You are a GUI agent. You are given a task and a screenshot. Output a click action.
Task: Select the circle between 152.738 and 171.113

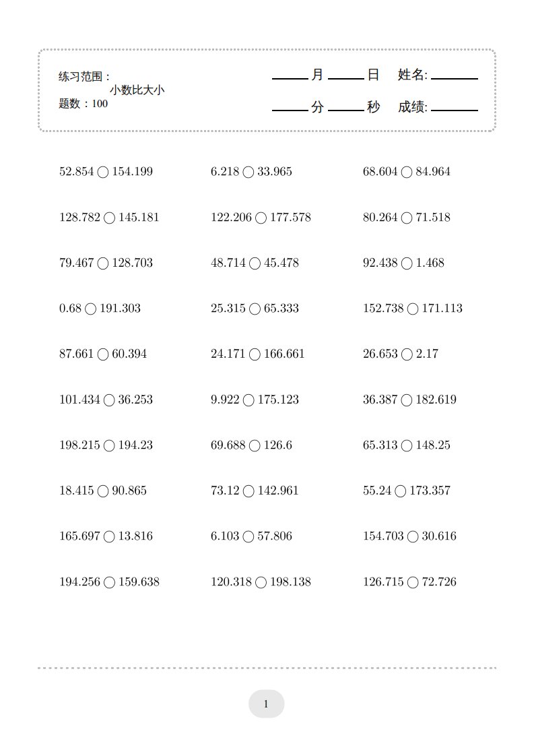point(413,309)
